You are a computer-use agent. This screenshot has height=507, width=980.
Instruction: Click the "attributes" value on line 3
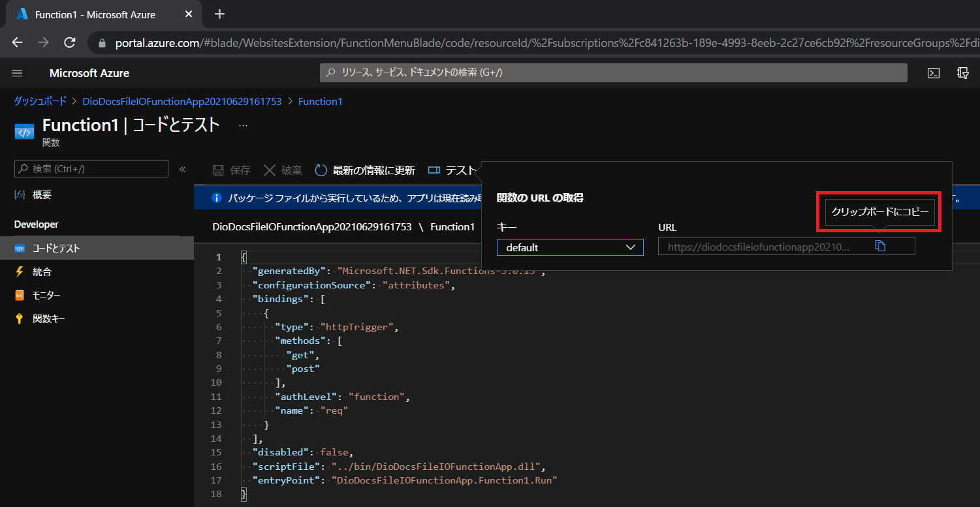(x=416, y=285)
